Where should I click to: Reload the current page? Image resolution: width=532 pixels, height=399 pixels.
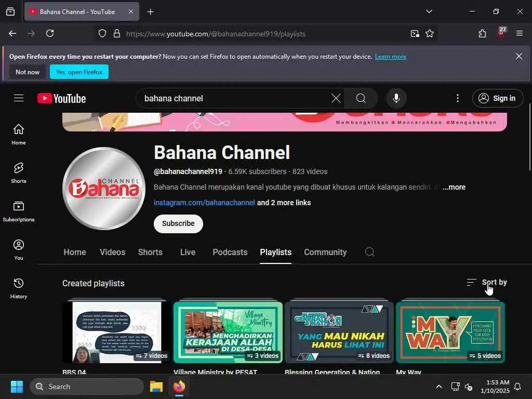pos(50,34)
